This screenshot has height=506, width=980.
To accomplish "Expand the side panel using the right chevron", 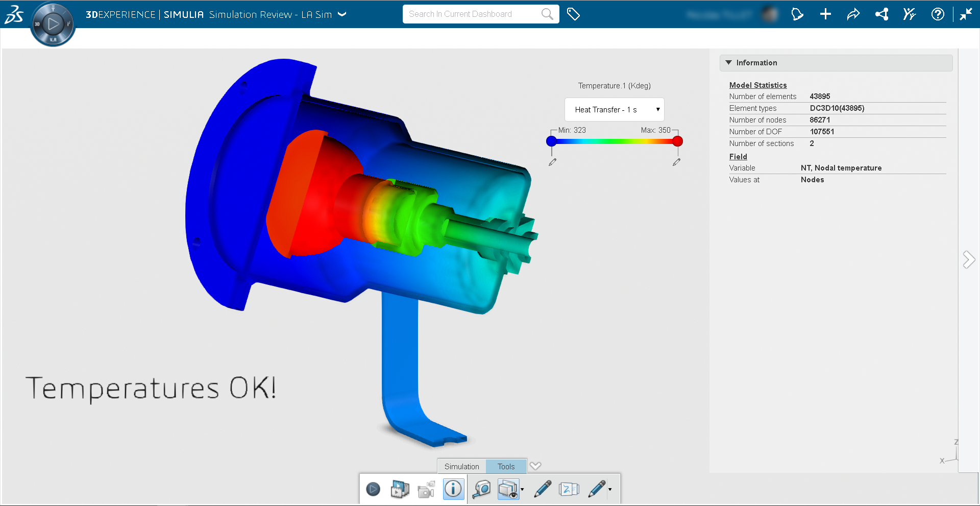I will [x=969, y=259].
